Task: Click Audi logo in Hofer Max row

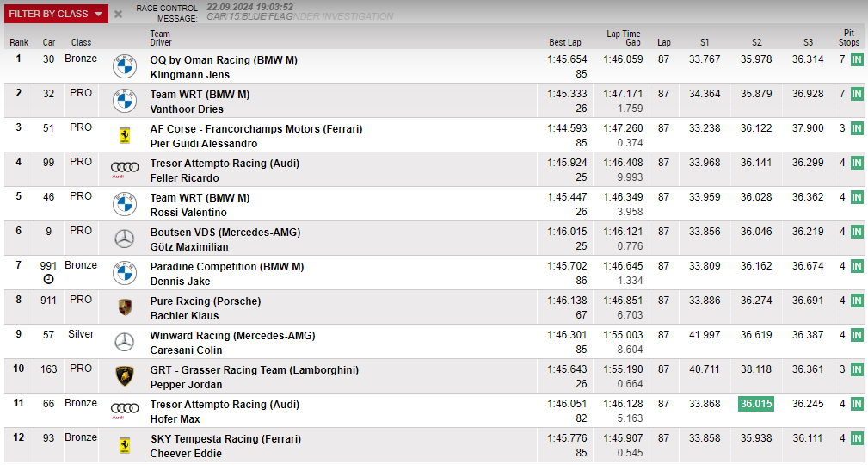Action: coord(125,410)
